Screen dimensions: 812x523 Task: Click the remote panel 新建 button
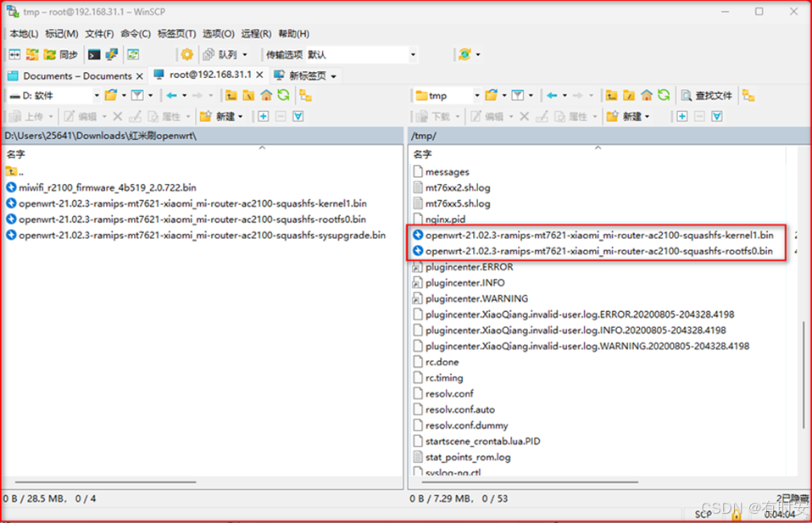tap(628, 116)
